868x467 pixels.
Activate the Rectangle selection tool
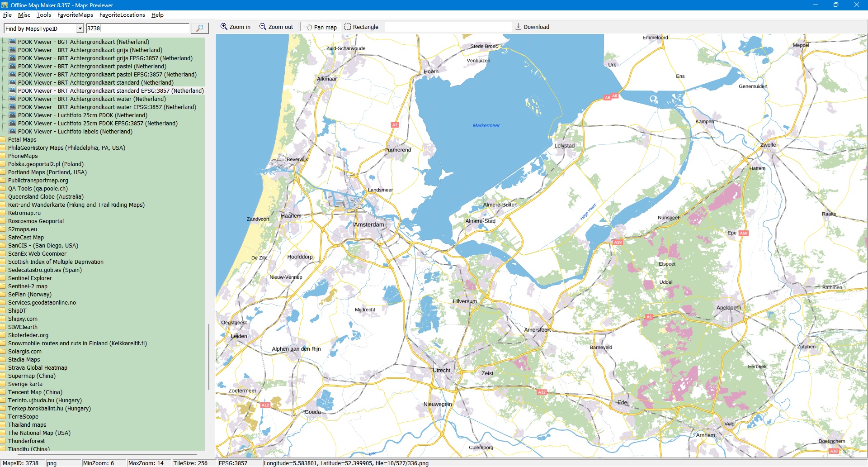pyautogui.click(x=347, y=27)
